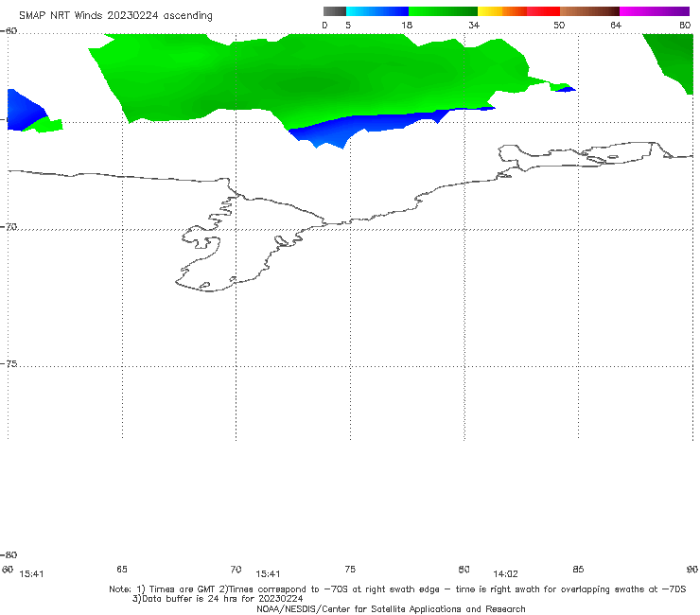Click the green segment of the color bar

(x=443, y=11)
